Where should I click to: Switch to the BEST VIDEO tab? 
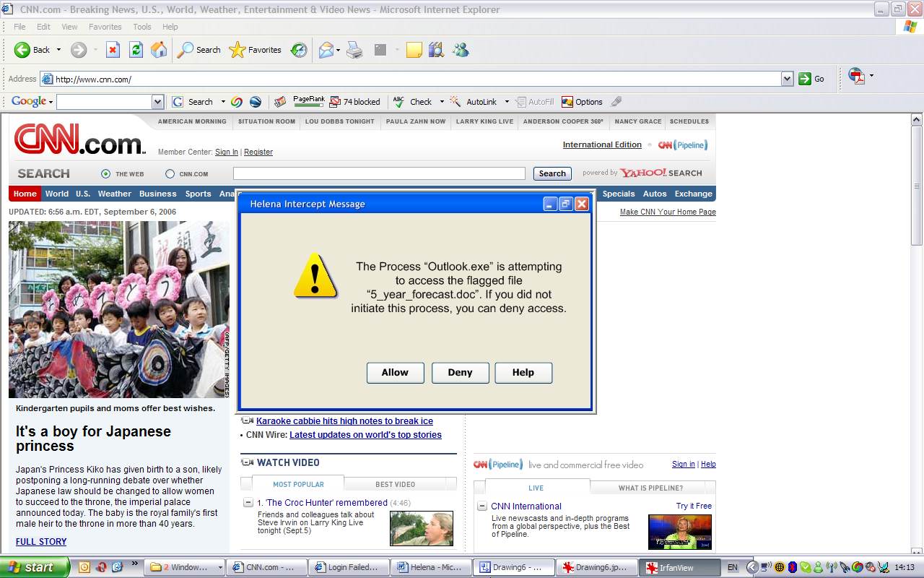pyautogui.click(x=395, y=484)
